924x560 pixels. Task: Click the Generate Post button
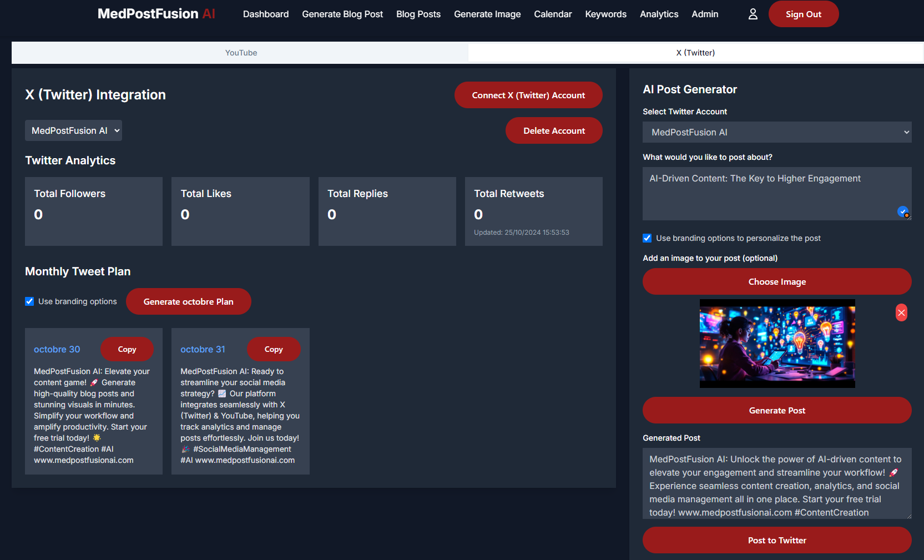777,411
